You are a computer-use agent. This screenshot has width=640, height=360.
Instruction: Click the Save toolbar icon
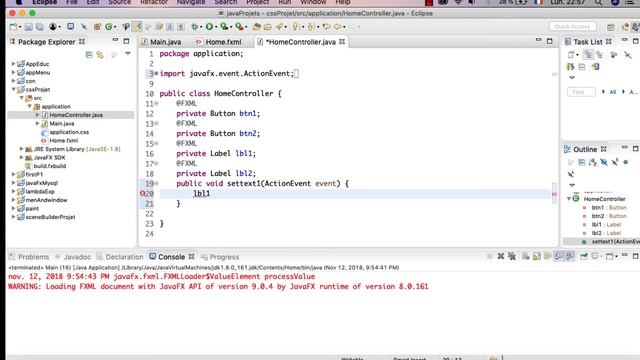(x=29, y=27)
